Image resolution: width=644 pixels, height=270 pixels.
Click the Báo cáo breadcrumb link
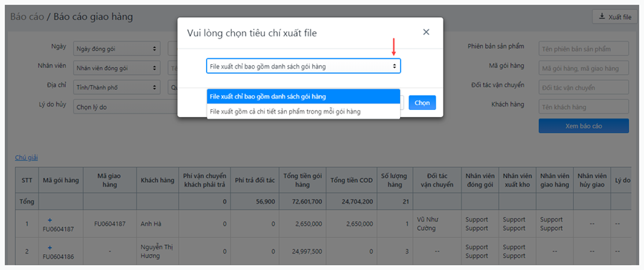point(26,17)
